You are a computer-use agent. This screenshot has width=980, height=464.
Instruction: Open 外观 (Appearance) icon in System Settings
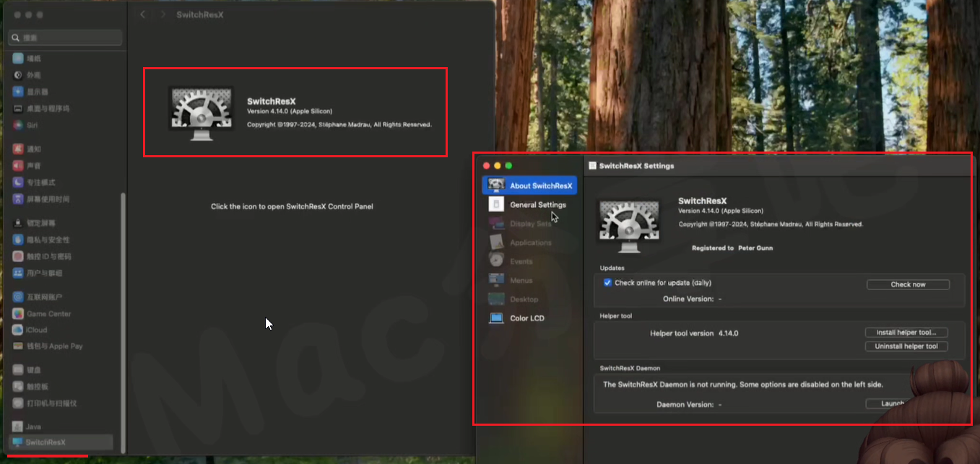coord(18,75)
